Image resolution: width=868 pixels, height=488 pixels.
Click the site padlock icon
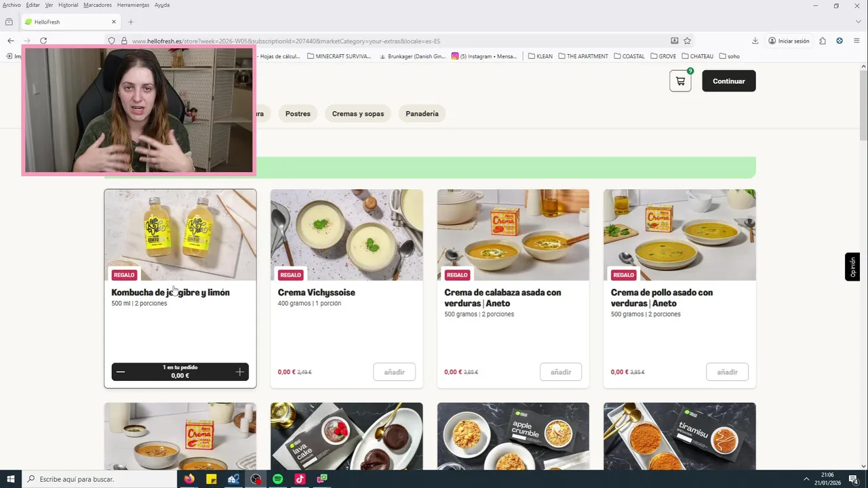(x=124, y=41)
